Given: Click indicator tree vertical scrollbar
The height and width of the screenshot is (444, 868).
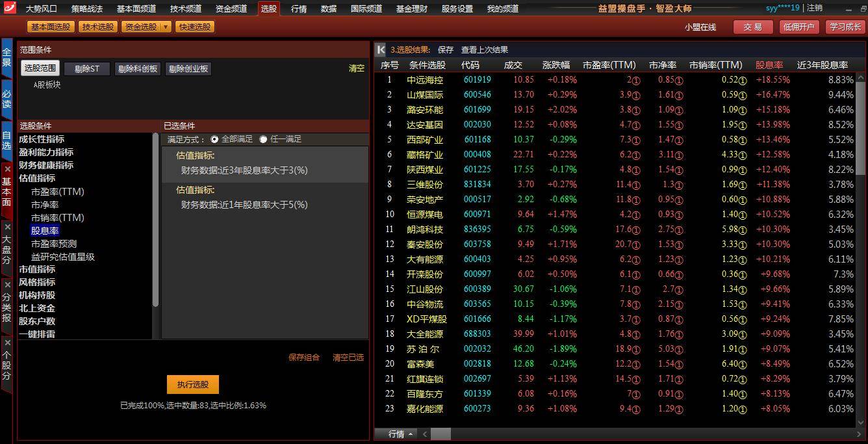Looking at the screenshot, I should tap(155, 220).
